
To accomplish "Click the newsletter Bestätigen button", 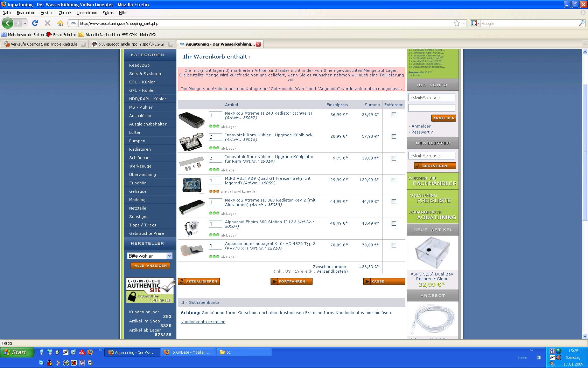I will [435, 166].
